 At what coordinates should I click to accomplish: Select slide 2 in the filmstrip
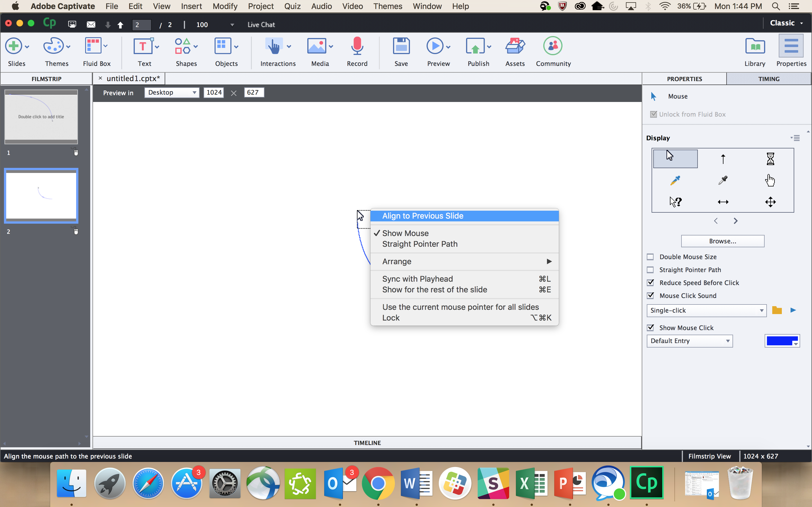tap(41, 195)
